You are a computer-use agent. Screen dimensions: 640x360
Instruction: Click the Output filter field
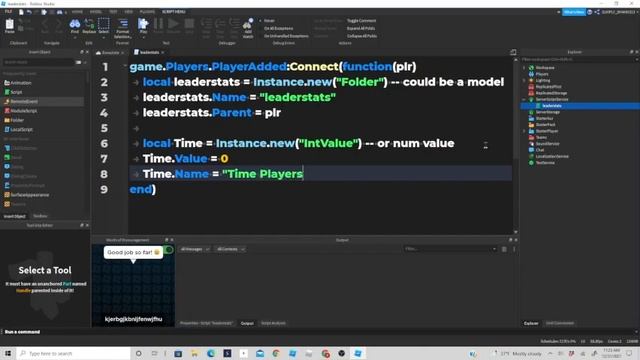pyautogui.click(x=451, y=249)
